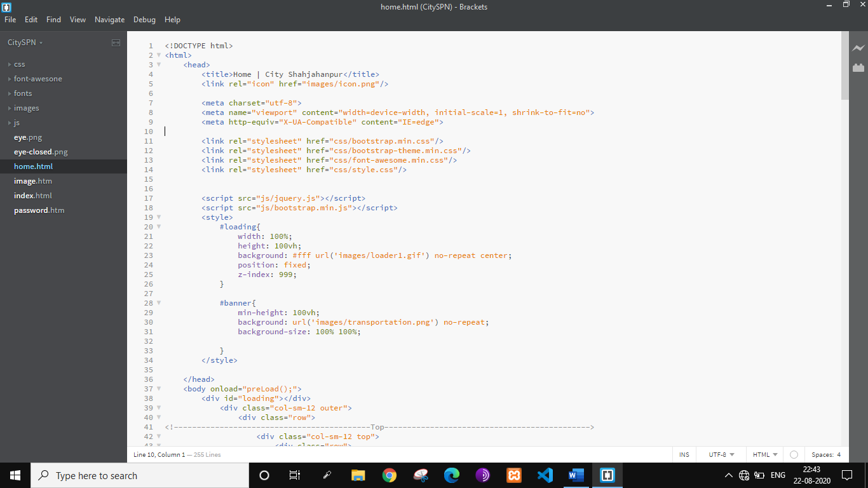
Task: Open Visual Studio Code from taskbar
Action: (545, 475)
